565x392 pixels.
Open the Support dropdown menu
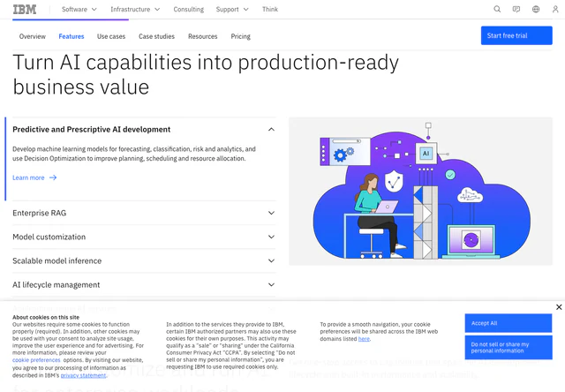pyautogui.click(x=232, y=10)
